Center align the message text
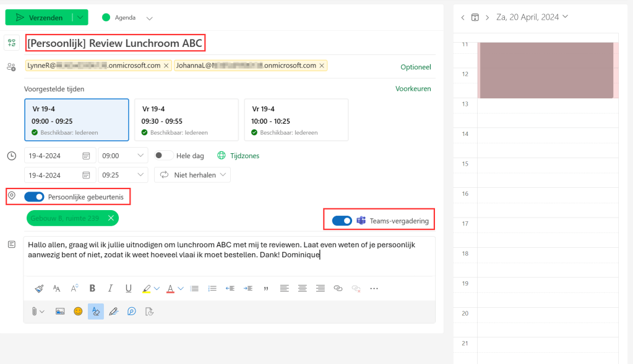Screen dimensions: 633x364 click(x=302, y=288)
